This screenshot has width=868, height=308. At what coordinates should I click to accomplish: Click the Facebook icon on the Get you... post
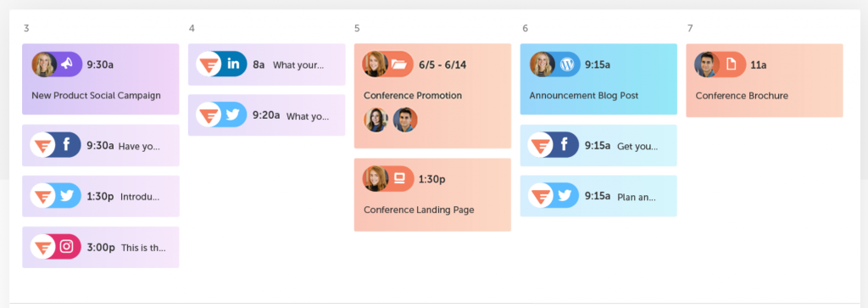pyautogui.click(x=565, y=145)
